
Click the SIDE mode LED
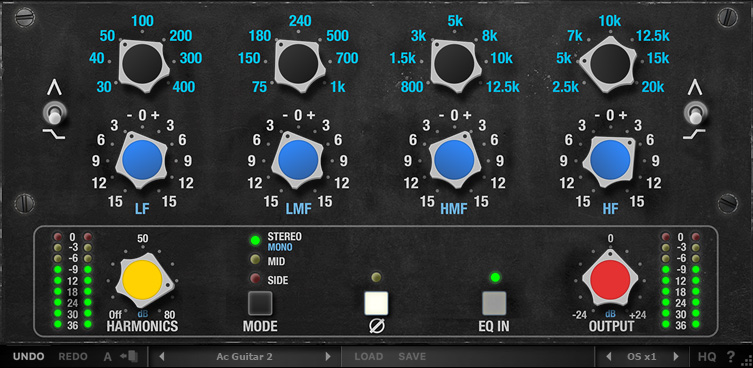(x=255, y=279)
